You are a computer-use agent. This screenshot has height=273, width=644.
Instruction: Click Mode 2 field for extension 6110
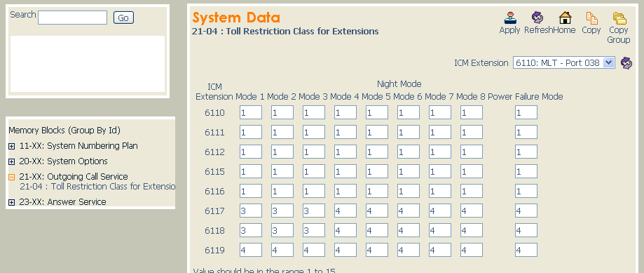tap(282, 113)
